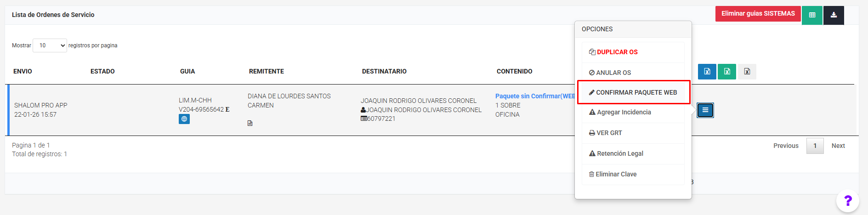The height and width of the screenshot is (215, 868).
Task: Open the records per page dropdown
Action: tap(50, 45)
